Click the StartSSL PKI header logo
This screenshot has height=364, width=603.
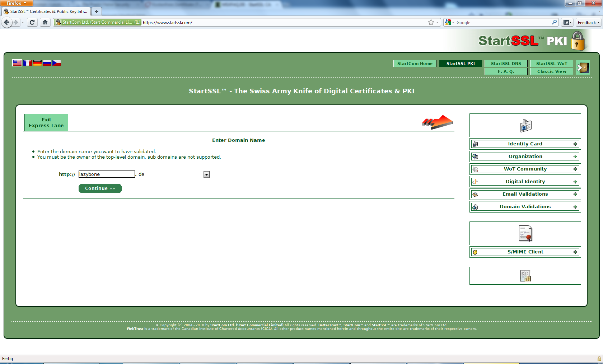pos(532,41)
